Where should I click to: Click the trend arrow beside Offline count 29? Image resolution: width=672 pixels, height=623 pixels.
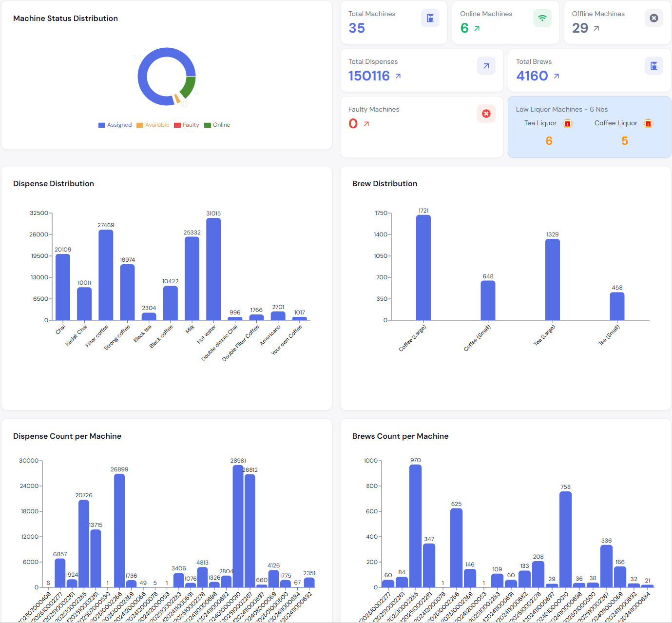tap(596, 28)
